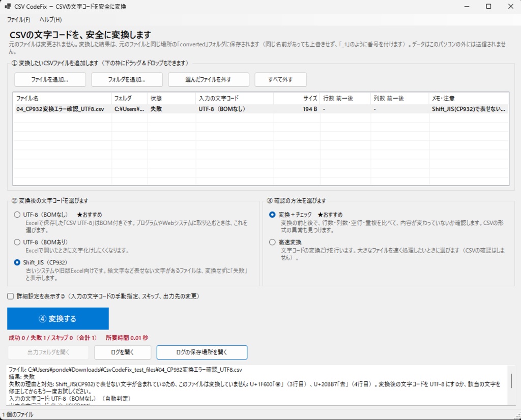Click the ログを開く button
Viewport: 521px width, 420px height.
point(123,352)
